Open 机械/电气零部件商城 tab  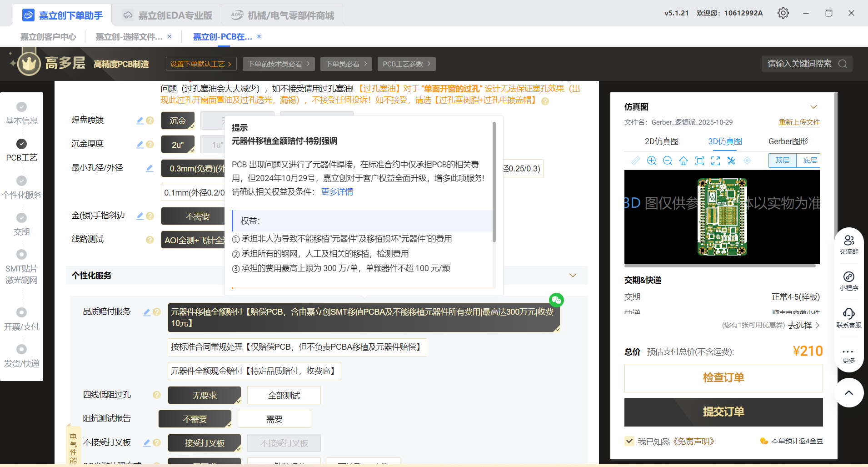282,15
